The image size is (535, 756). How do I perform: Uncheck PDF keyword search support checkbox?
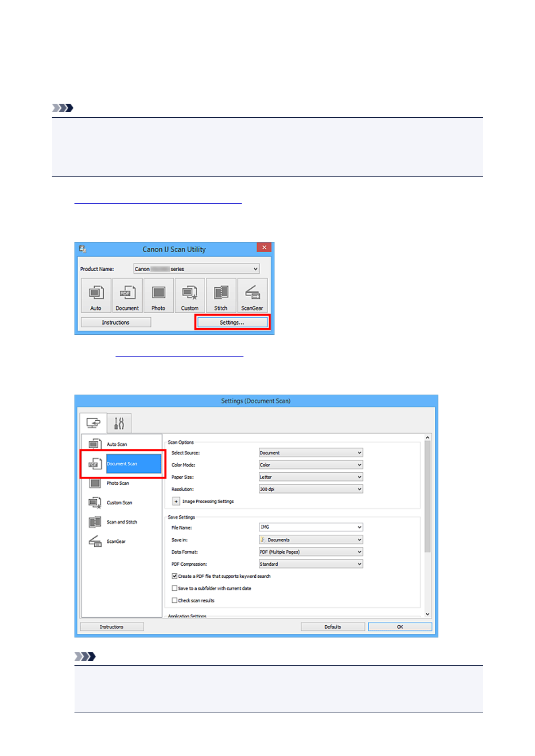pos(175,576)
